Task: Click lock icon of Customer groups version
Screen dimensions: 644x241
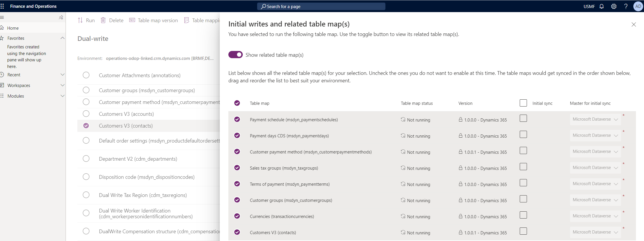Action: (460, 200)
